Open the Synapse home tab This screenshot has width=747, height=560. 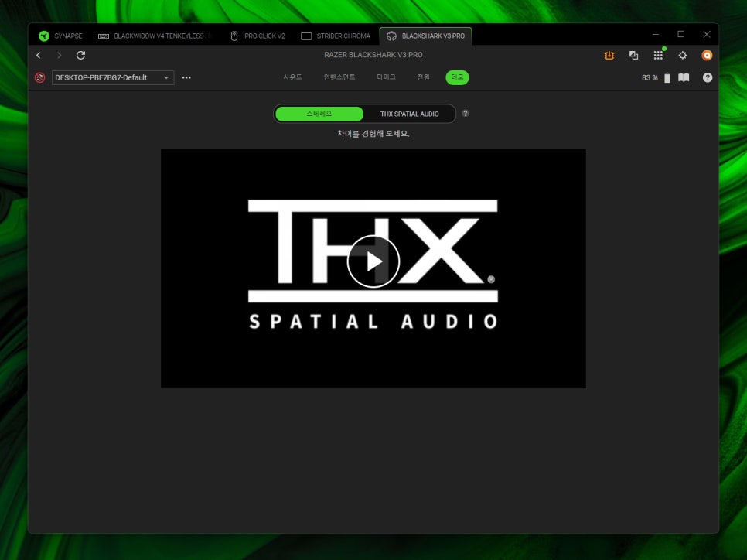tap(60, 36)
